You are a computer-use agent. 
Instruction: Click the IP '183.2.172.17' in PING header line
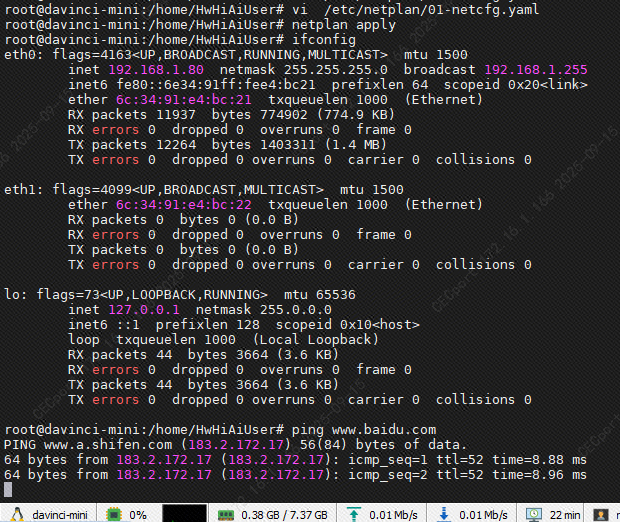click(236, 444)
